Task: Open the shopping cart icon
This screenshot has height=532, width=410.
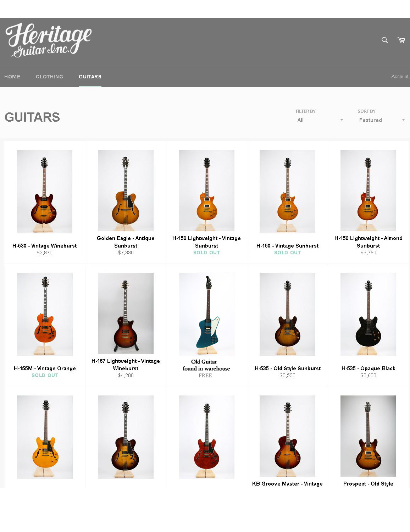Action: pos(401,40)
